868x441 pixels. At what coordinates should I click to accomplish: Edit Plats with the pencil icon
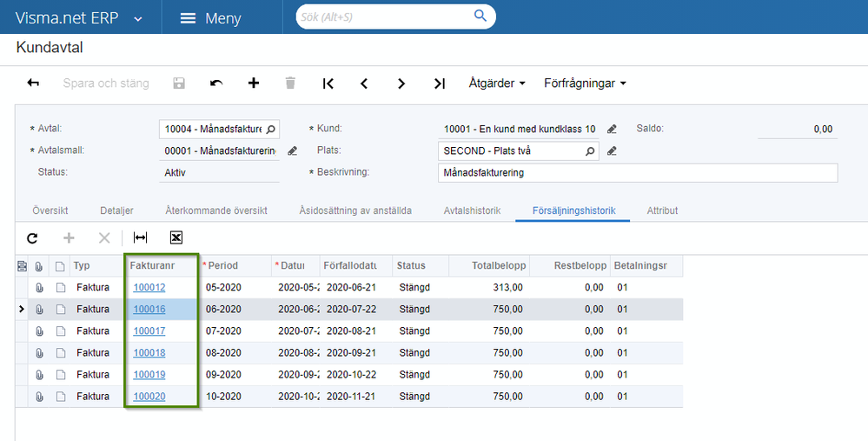(612, 150)
